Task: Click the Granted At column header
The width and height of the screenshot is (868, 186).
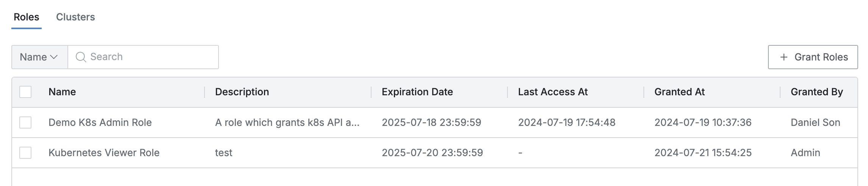Action: tap(679, 92)
